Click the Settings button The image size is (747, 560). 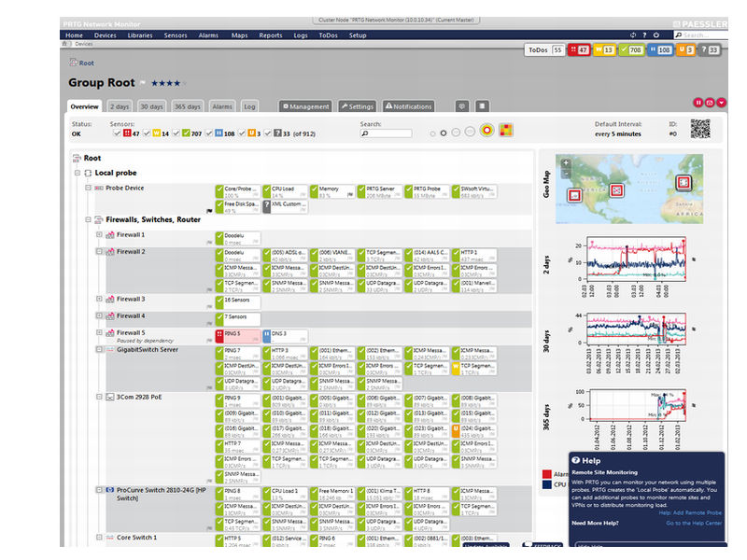(x=358, y=106)
